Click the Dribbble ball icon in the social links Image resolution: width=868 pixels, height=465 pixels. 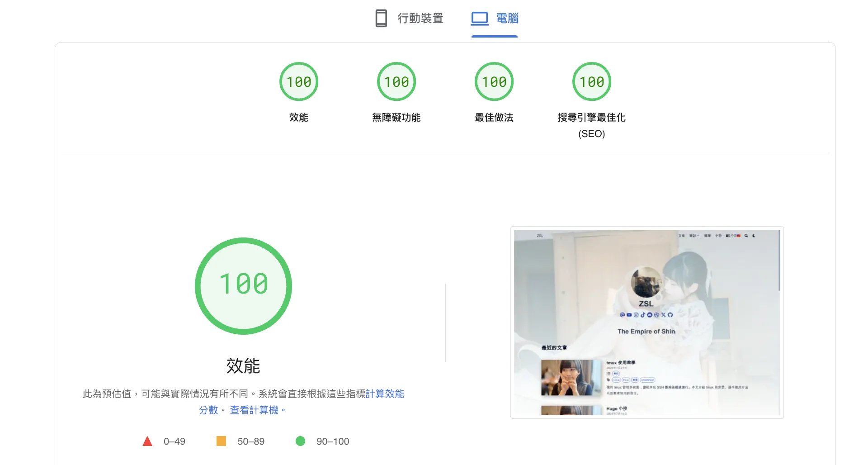(656, 315)
